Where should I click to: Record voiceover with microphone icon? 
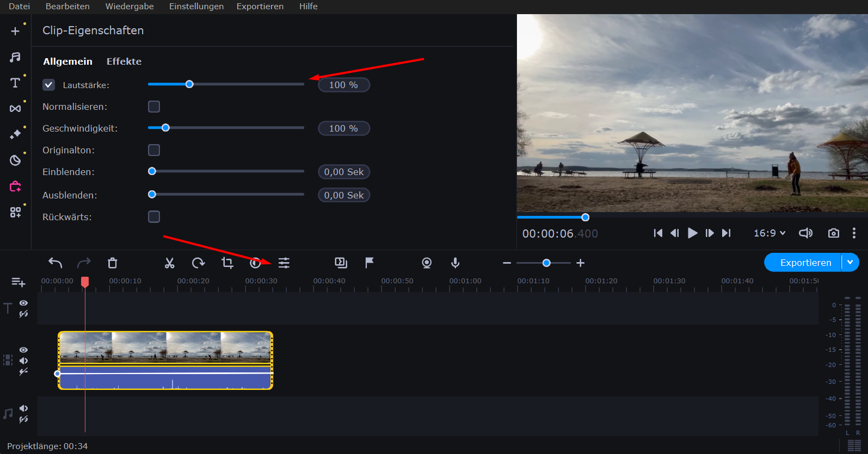pos(455,263)
